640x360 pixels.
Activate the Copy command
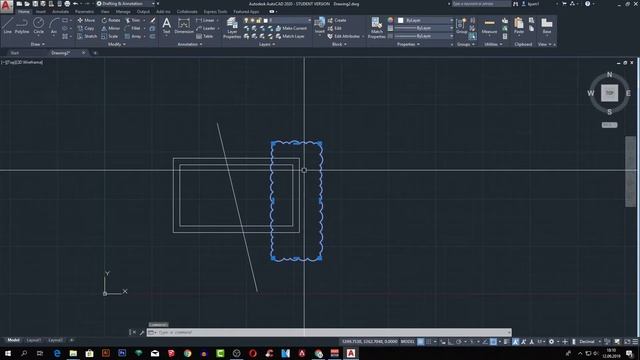point(86,28)
